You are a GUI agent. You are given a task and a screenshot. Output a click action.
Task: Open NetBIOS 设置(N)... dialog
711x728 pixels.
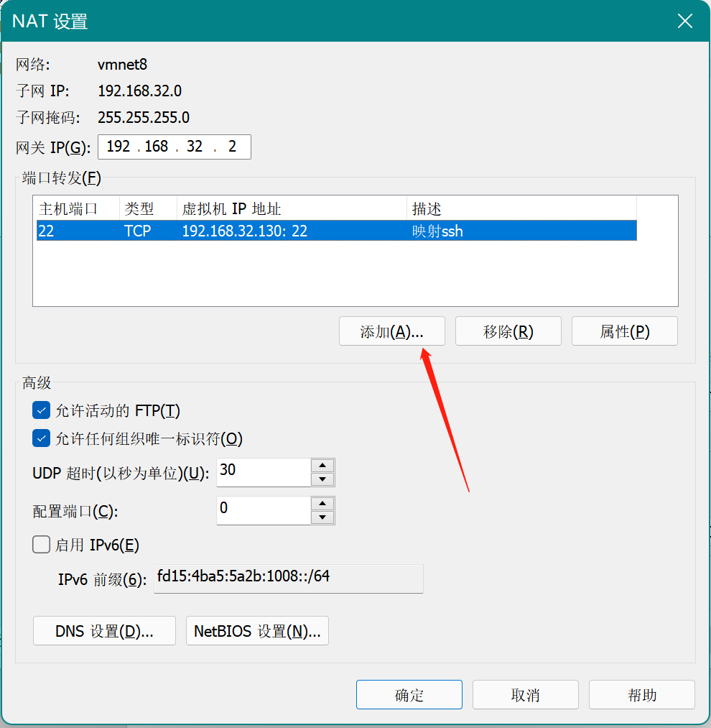[257, 630]
